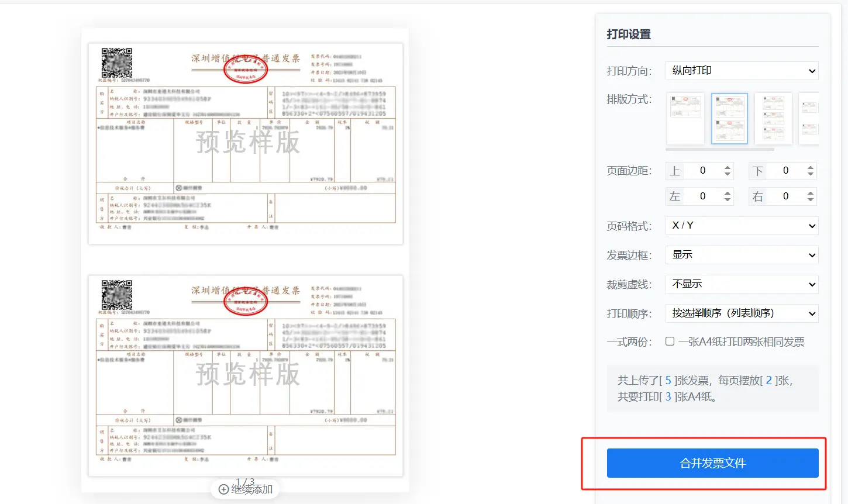This screenshot has height=504, width=848.
Task: Enable the 一式两份 duplicate print checkbox
Action: [670, 341]
